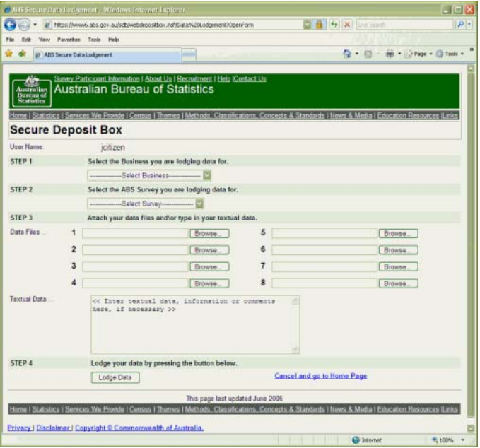Click Census in top navigation bar
Image resolution: width=480 pixels, height=448 pixels.
click(140, 115)
